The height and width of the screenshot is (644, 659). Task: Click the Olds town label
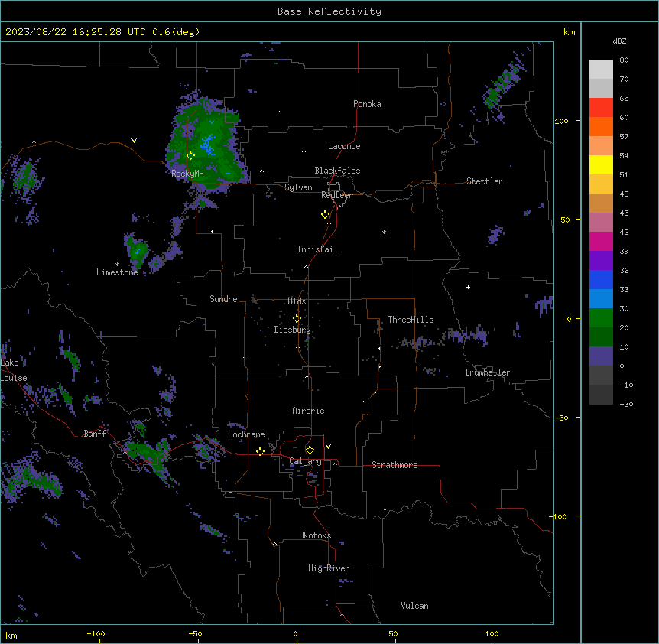pyautogui.click(x=297, y=301)
